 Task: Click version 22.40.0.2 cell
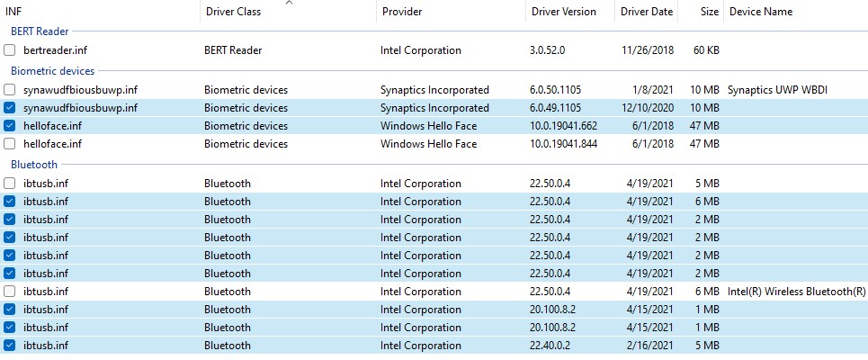click(550, 346)
